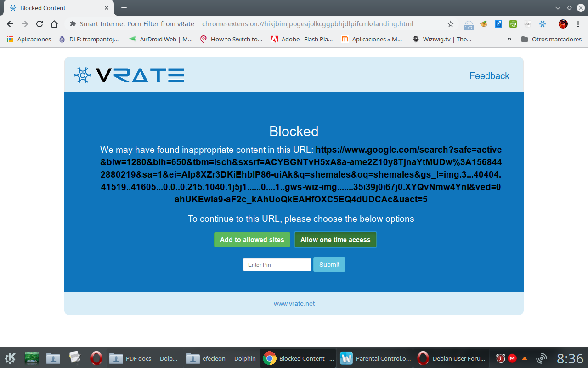Open the Aplicaciones bookmarks shortcut

(29, 39)
